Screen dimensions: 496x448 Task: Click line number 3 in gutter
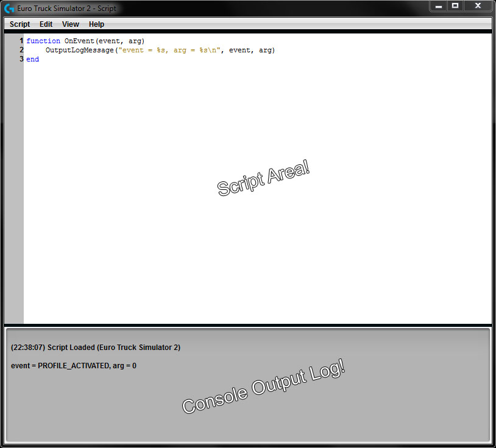tap(21, 59)
